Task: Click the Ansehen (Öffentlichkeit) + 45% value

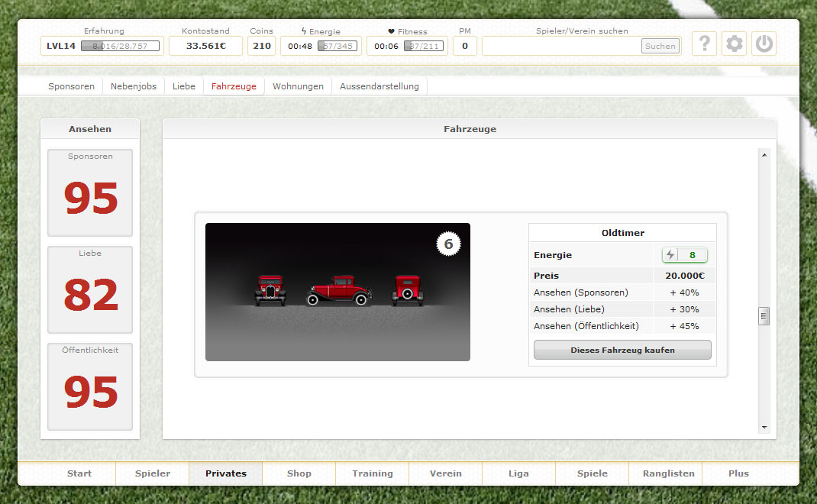Action: tap(685, 326)
